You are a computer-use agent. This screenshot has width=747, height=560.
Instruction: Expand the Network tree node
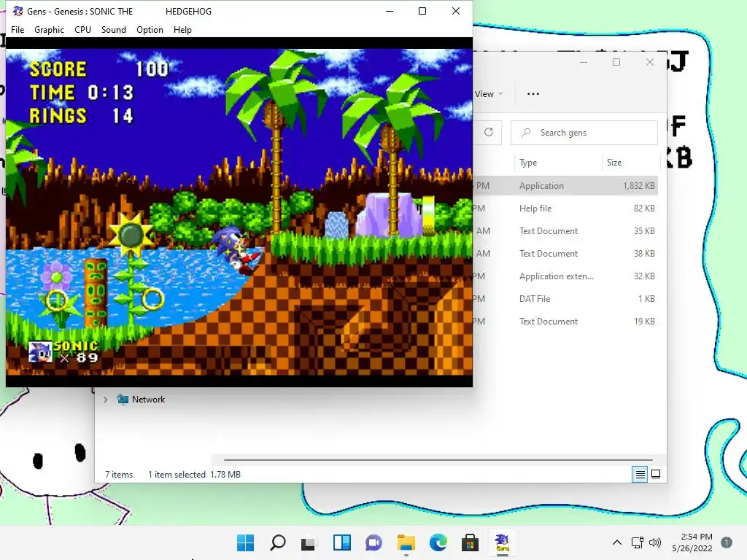(105, 400)
